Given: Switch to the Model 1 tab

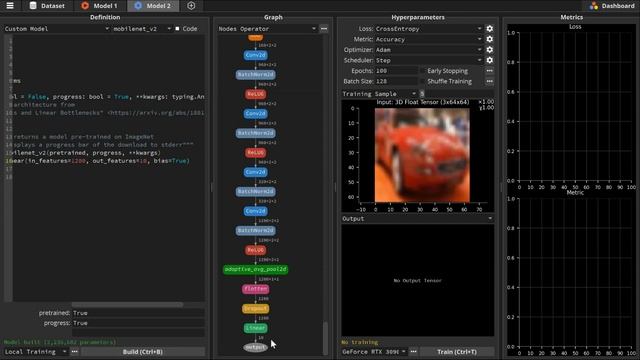Looking at the screenshot, I should coord(99,6).
